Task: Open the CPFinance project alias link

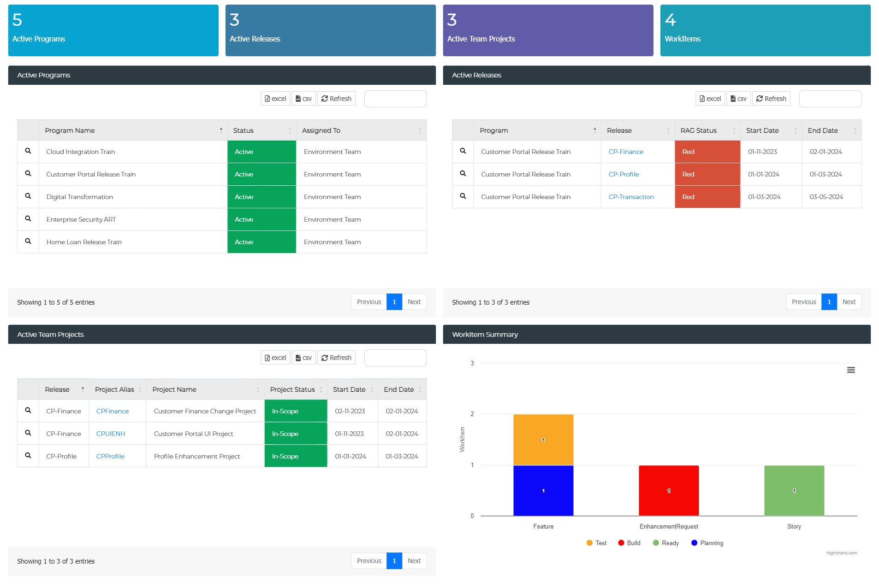Action: tap(113, 411)
